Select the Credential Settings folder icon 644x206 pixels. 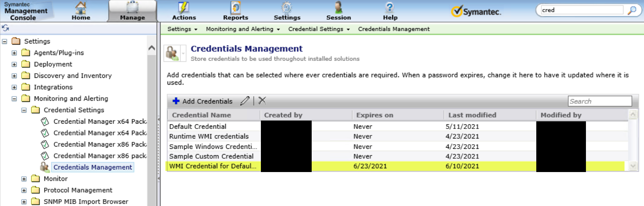coord(36,109)
